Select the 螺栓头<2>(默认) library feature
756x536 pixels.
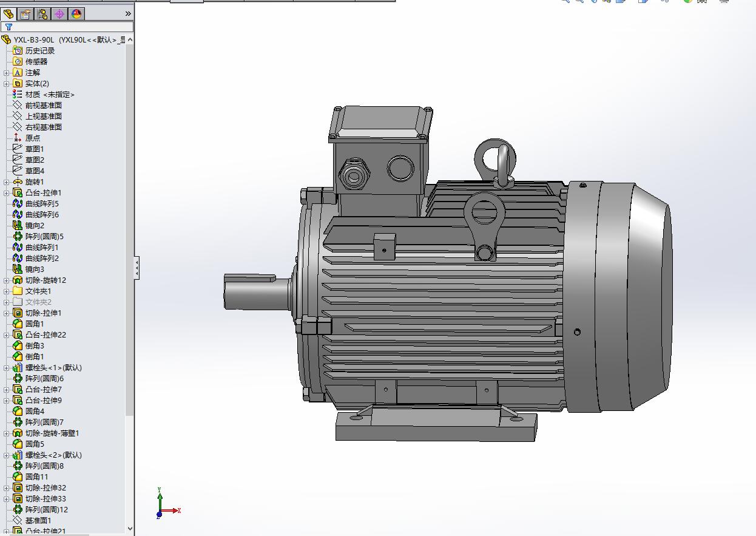53,455
